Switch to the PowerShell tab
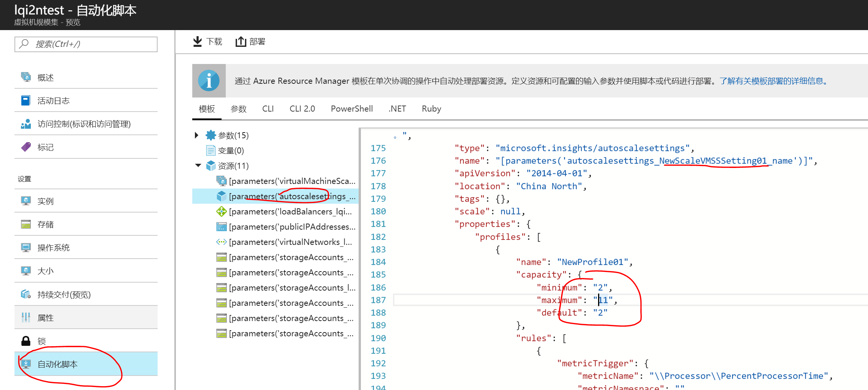Viewport: 868px width, 390px height. 351,109
